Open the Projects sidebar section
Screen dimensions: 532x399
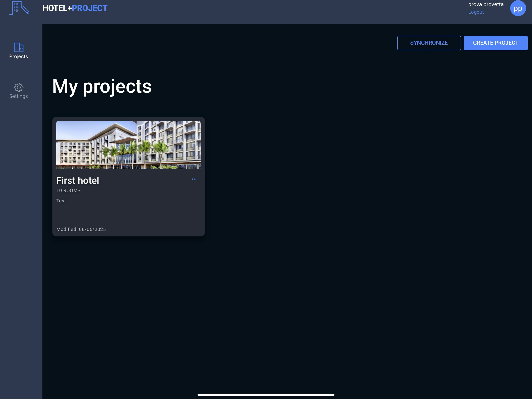tap(18, 51)
